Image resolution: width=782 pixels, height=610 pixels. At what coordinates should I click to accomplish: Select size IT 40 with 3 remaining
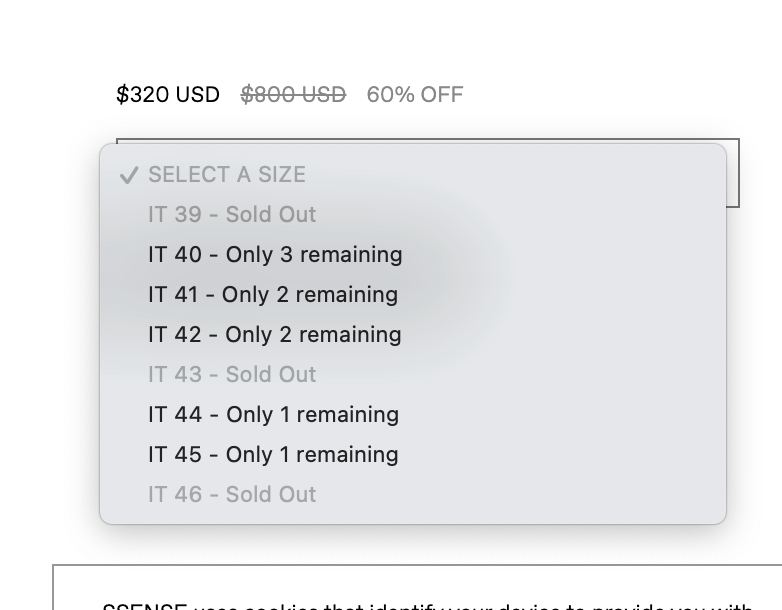(275, 255)
